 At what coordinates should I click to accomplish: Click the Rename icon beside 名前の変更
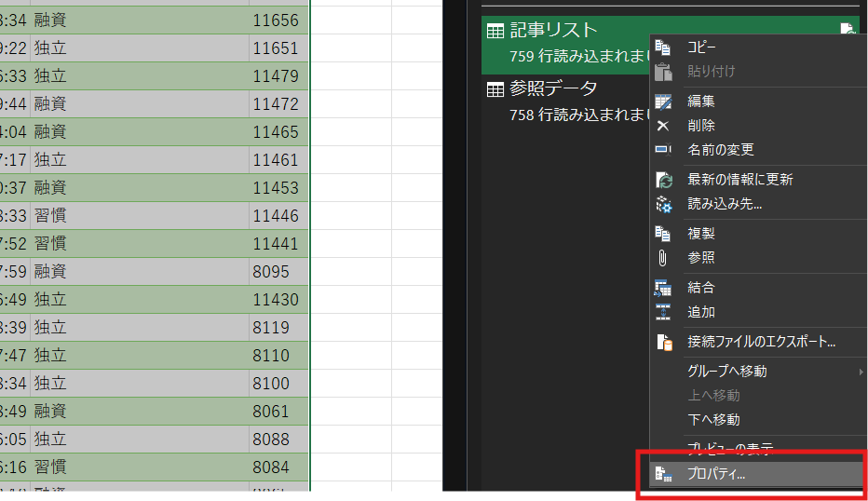[663, 150]
